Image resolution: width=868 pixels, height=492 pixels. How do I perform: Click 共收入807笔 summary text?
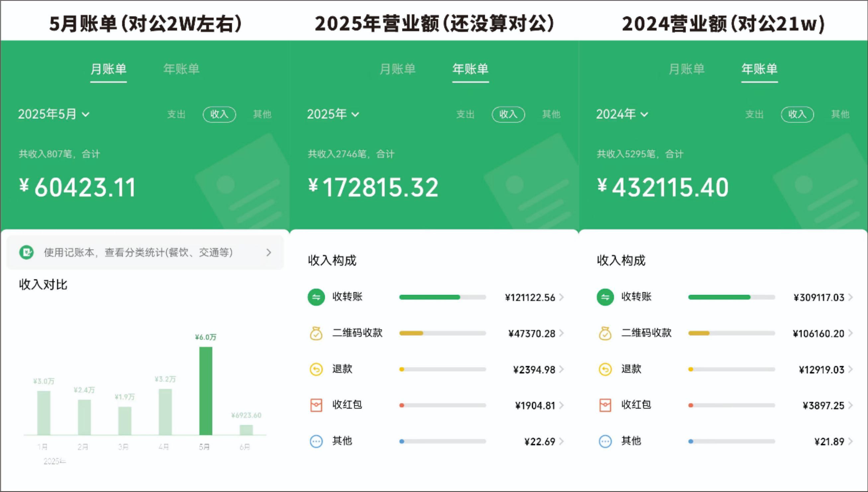tap(59, 154)
